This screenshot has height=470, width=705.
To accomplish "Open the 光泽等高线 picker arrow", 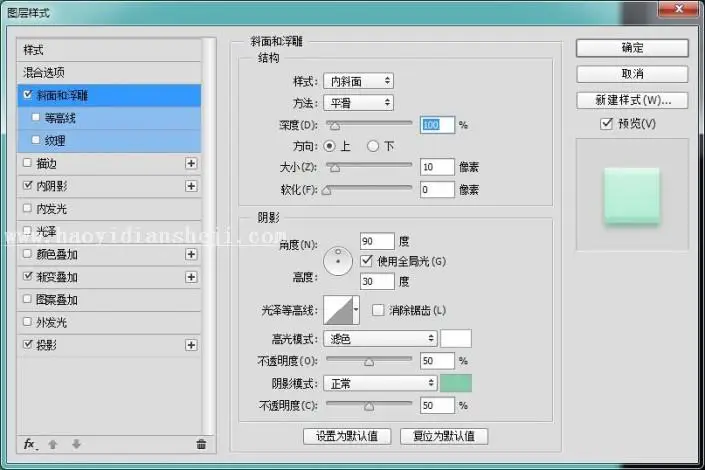I will tap(356, 310).
